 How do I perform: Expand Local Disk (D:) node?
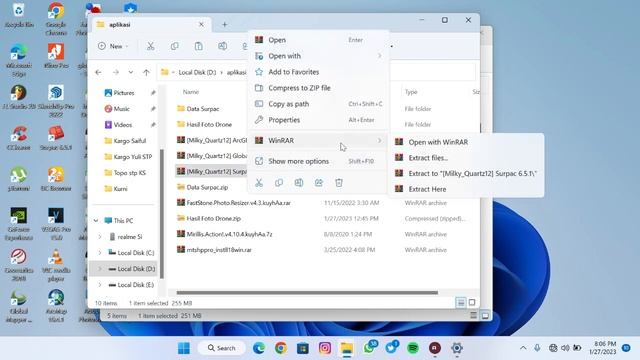pos(100,269)
